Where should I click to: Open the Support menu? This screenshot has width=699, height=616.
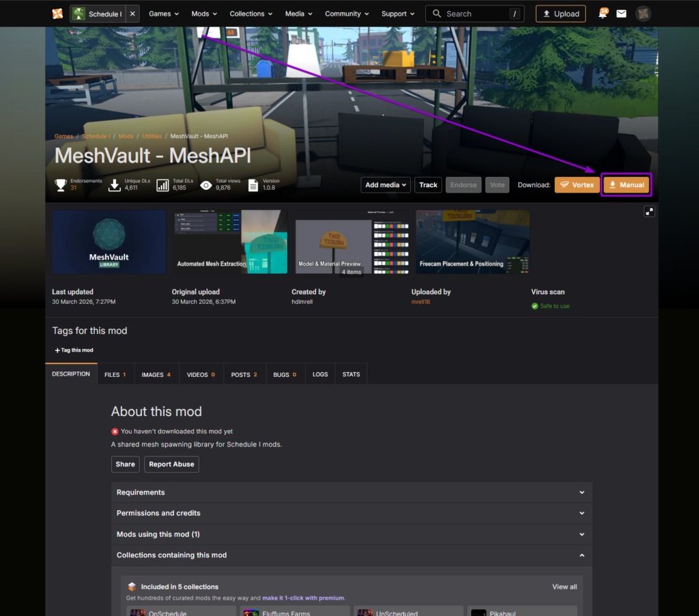tap(398, 14)
